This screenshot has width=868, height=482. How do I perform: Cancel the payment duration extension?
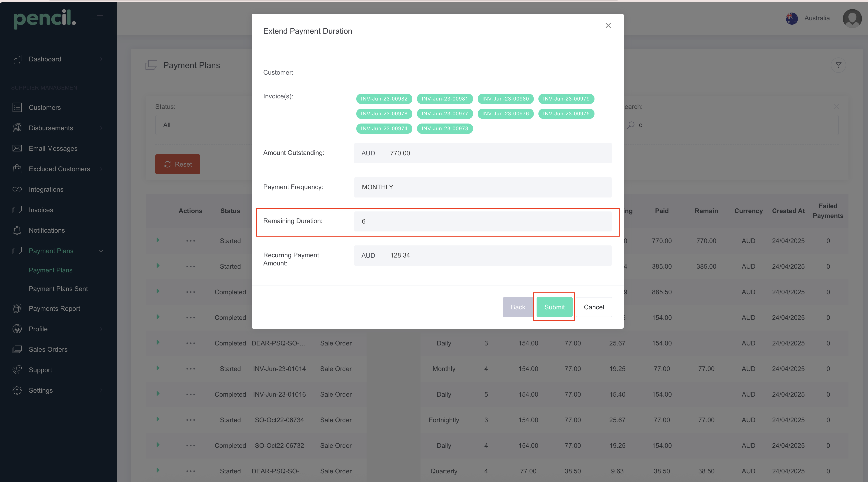coord(594,307)
